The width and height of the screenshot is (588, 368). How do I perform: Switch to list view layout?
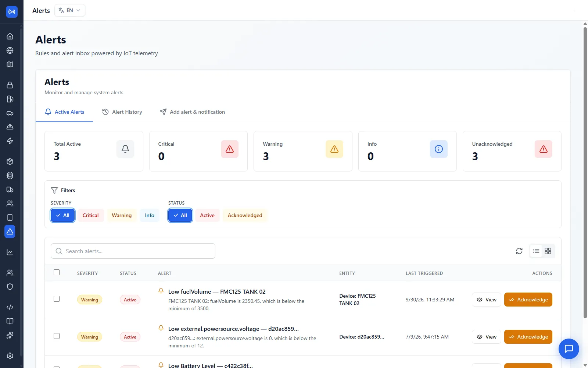pyautogui.click(x=536, y=251)
